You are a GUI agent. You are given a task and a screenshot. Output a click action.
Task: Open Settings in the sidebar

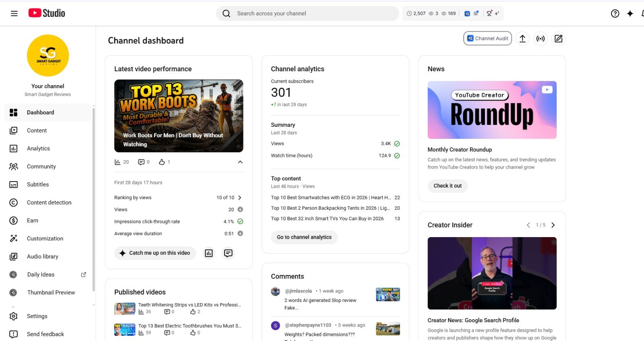(x=48, y=316)
